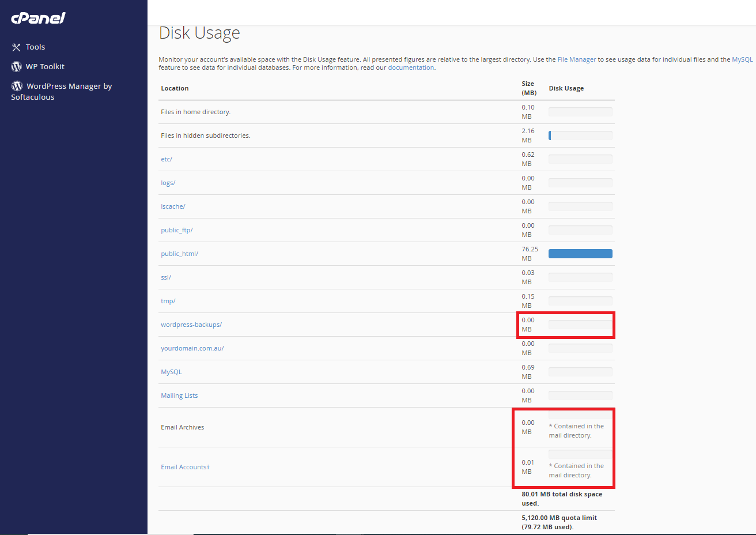Open the yourdomain.com.au/ directory link
This screenshot has height=535, width=756.
point(192,348)
